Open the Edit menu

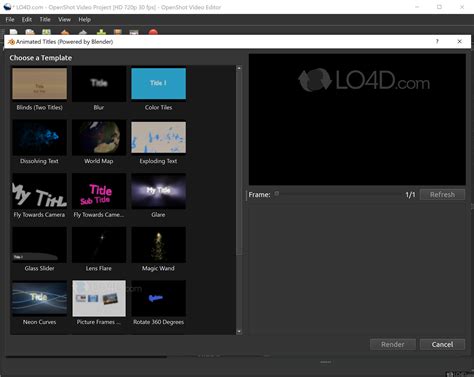coord(27,20)
